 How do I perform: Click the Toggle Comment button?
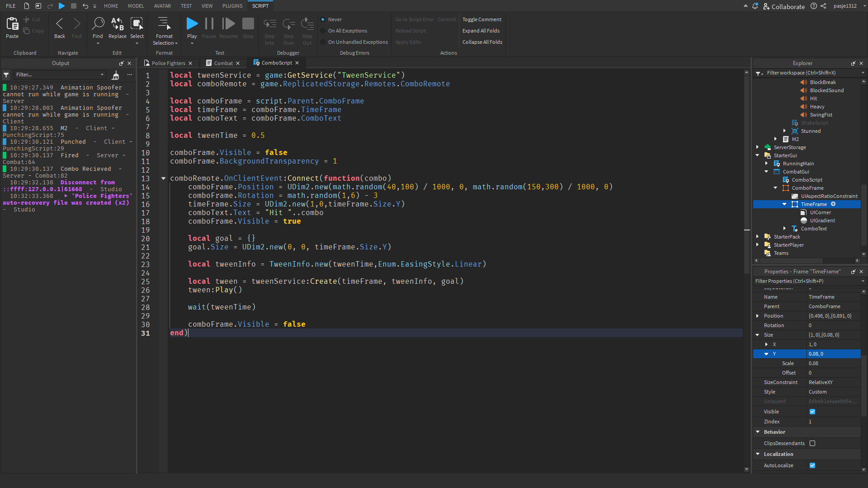click(481, 19)
